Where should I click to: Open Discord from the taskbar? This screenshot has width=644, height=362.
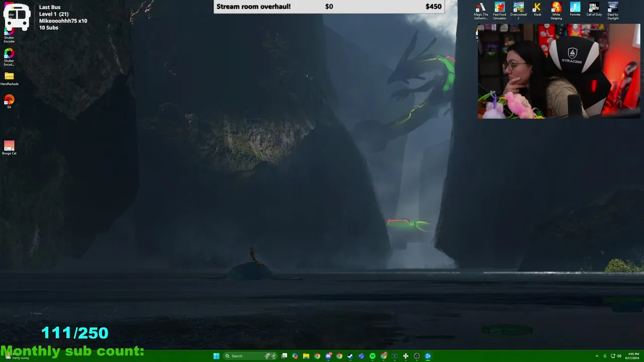coord(328,356)
